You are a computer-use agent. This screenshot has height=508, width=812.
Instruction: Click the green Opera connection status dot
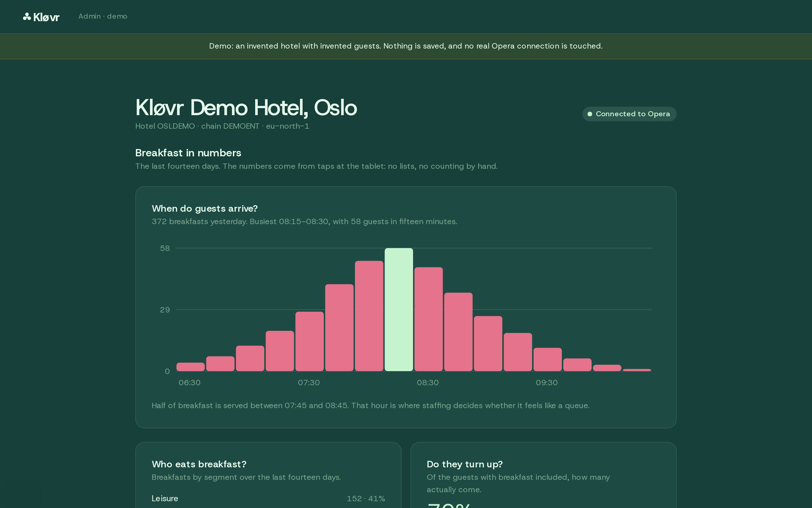[x=590, y=114]
